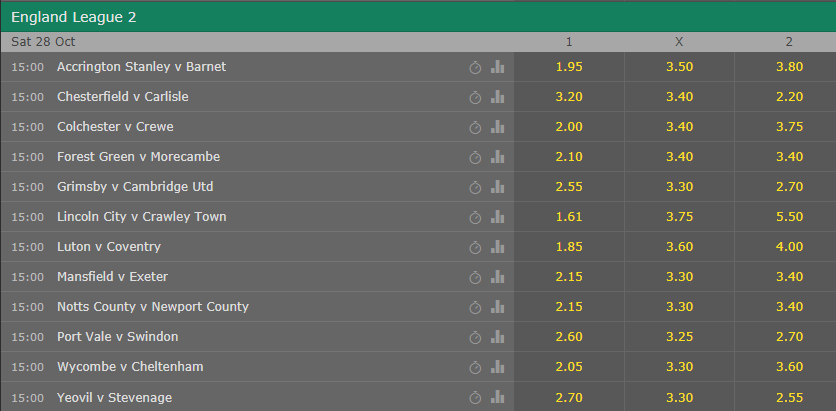The width and height of the screenshot is (836, 411).
Task: Pick Crewe away win at 3.75
Action: point(789,127)
